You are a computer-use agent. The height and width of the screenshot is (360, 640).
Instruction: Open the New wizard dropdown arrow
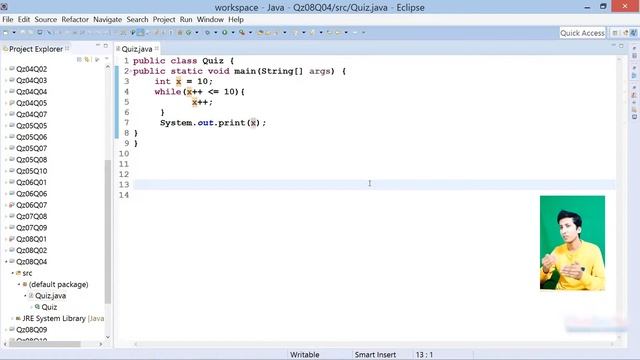14,33
